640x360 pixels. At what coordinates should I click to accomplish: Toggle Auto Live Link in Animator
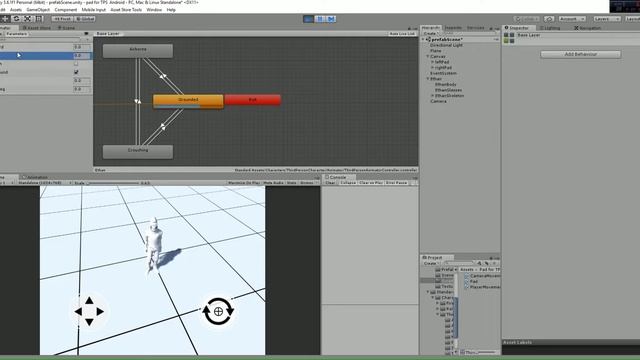click(x=402, y=34)
